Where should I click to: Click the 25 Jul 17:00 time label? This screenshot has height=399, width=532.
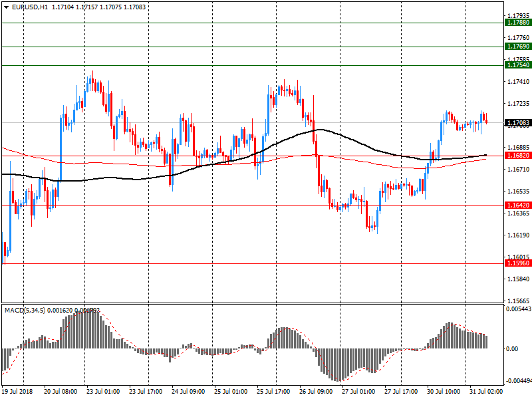(273, 392)
